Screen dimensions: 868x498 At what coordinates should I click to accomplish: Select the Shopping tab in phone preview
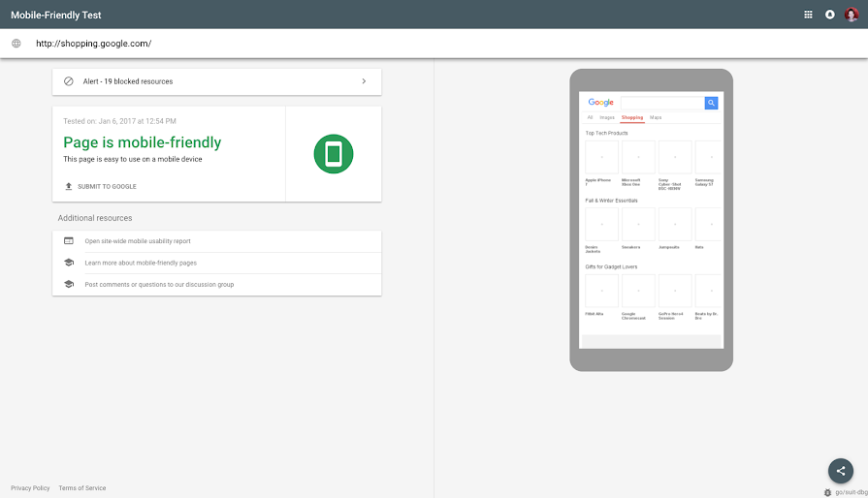point(632,117)
